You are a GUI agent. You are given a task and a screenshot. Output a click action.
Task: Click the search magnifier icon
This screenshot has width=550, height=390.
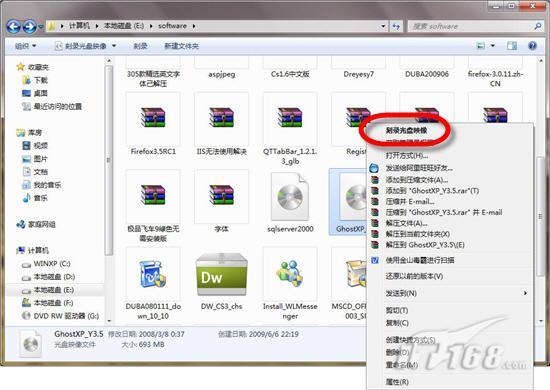(538, 26)
